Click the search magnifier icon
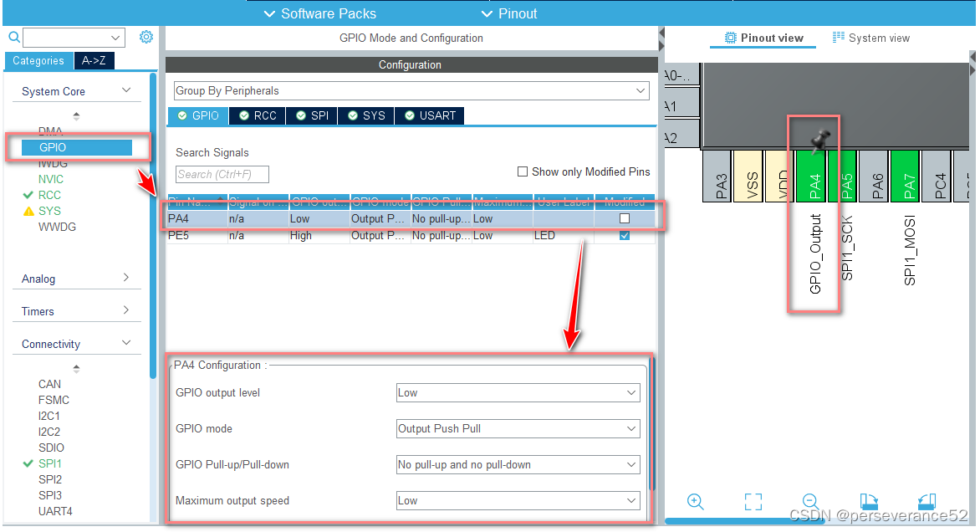 [13, 38]
